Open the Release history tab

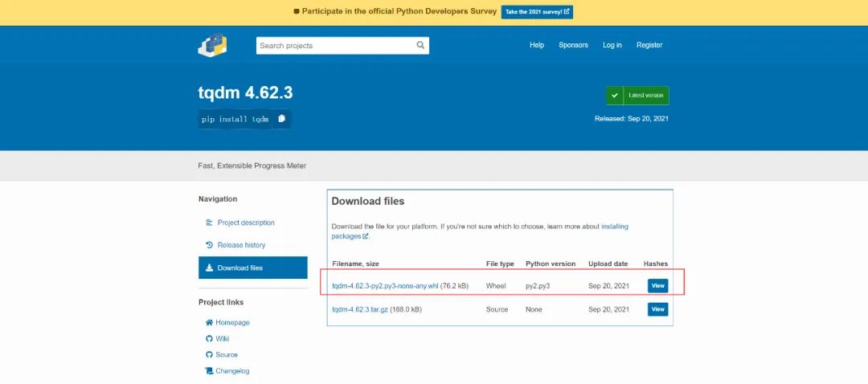coord(241,244)
